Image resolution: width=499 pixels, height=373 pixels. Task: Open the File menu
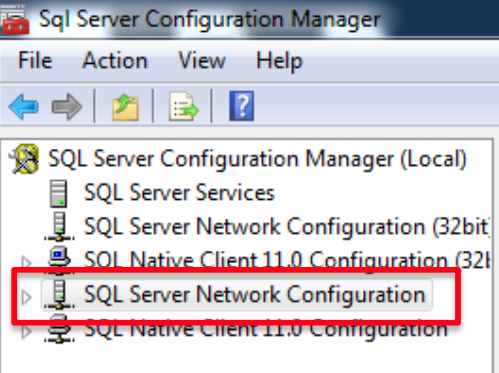point(35,61)
